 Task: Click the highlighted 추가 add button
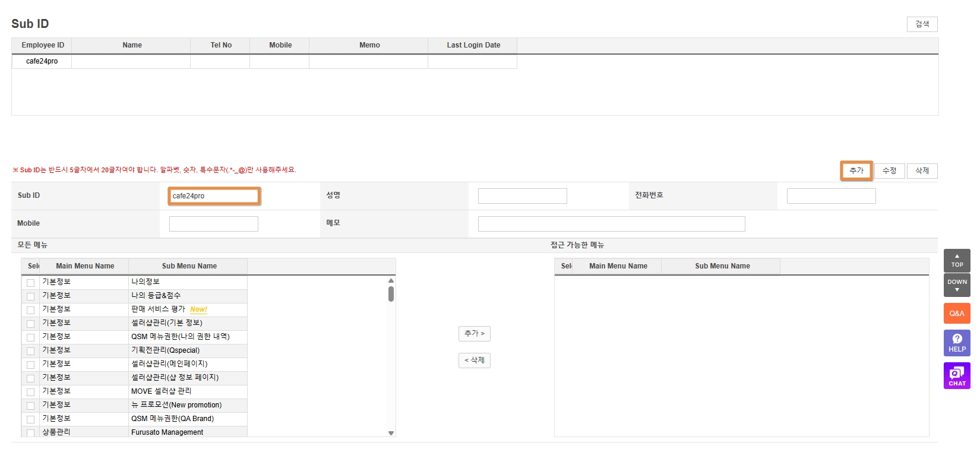coord(856,170)
